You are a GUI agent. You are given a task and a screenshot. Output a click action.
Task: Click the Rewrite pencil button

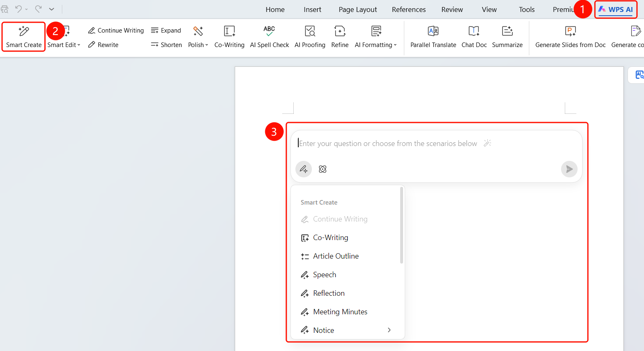pyautogui.click(x=103, y=45)
